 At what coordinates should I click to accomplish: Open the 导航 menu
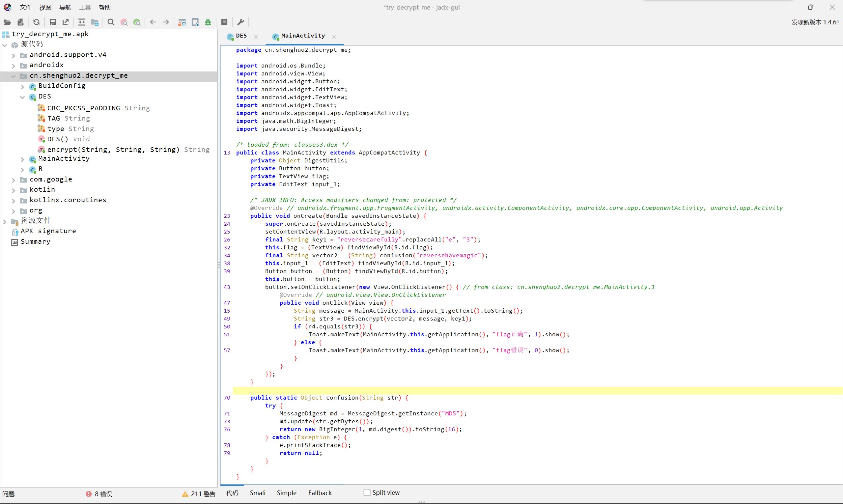(65, 7)
